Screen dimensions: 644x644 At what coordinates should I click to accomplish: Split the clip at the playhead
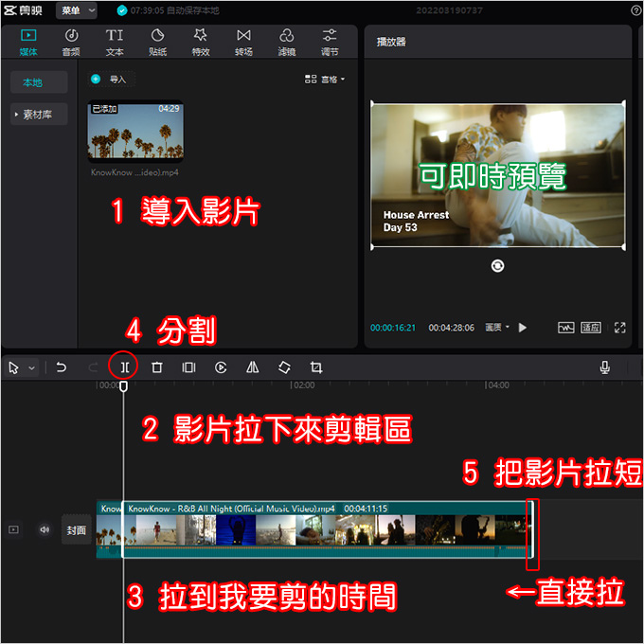pos(124,367)
